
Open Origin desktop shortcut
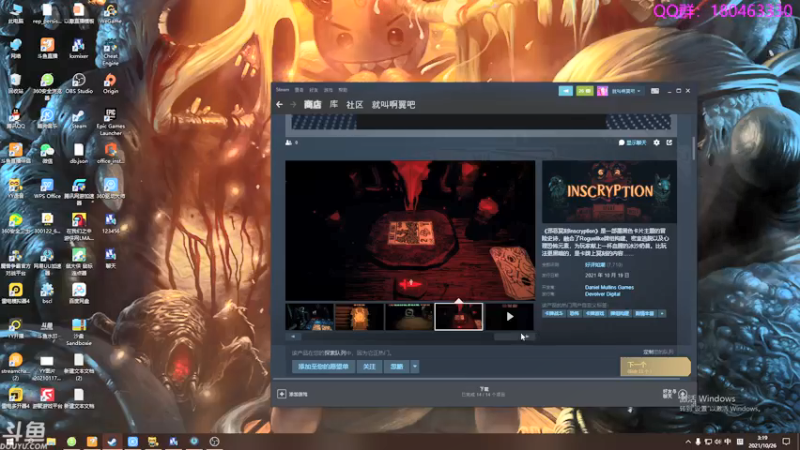pyautogui.click(x=110, y=84)
